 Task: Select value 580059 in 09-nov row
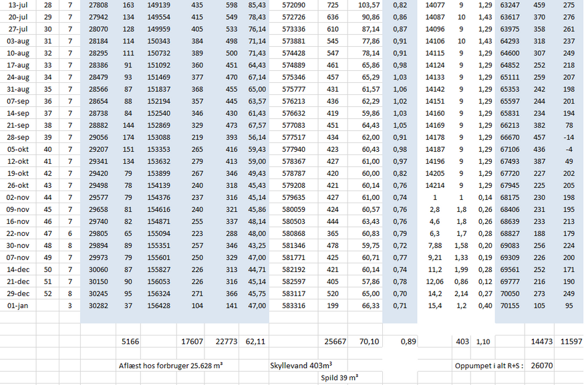pyautogui.click(x=293, y=209)
